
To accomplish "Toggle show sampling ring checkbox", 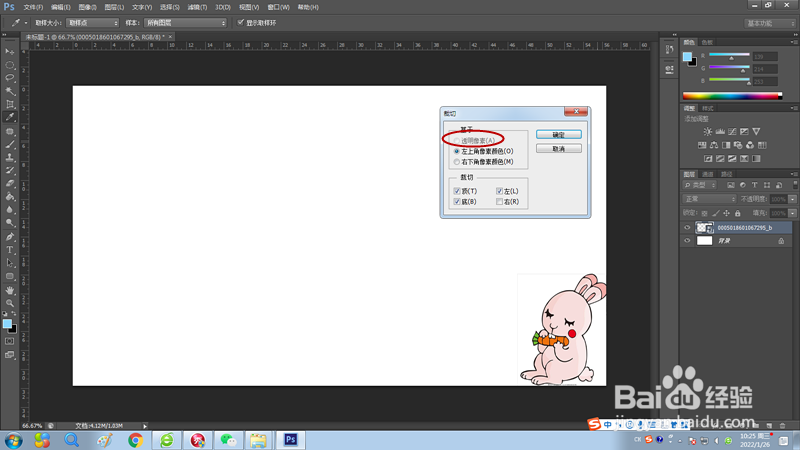I will 241,22.
